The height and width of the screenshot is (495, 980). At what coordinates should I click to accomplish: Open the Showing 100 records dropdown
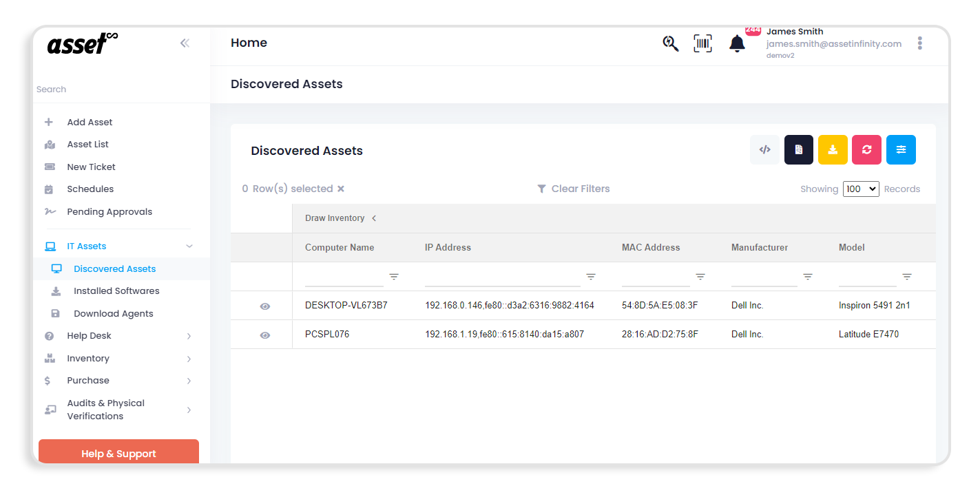pyautogui.click(x=861, y=188)
